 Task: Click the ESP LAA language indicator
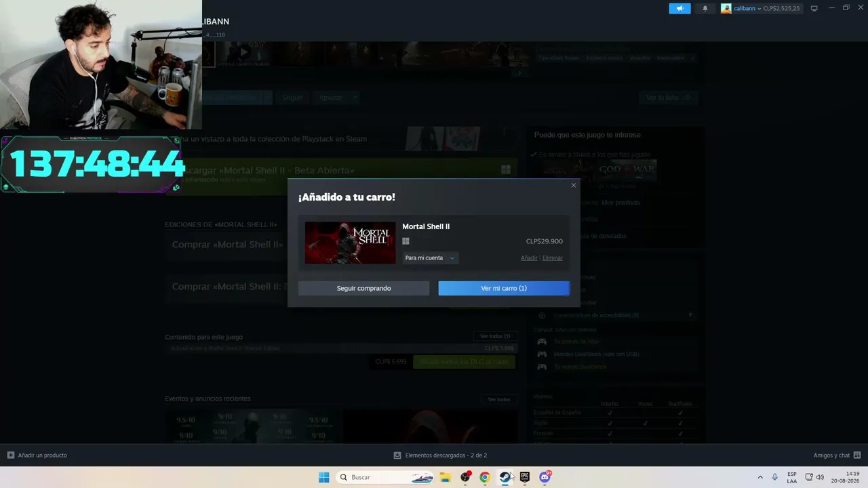pyautogui.click(x=792, y=477)
